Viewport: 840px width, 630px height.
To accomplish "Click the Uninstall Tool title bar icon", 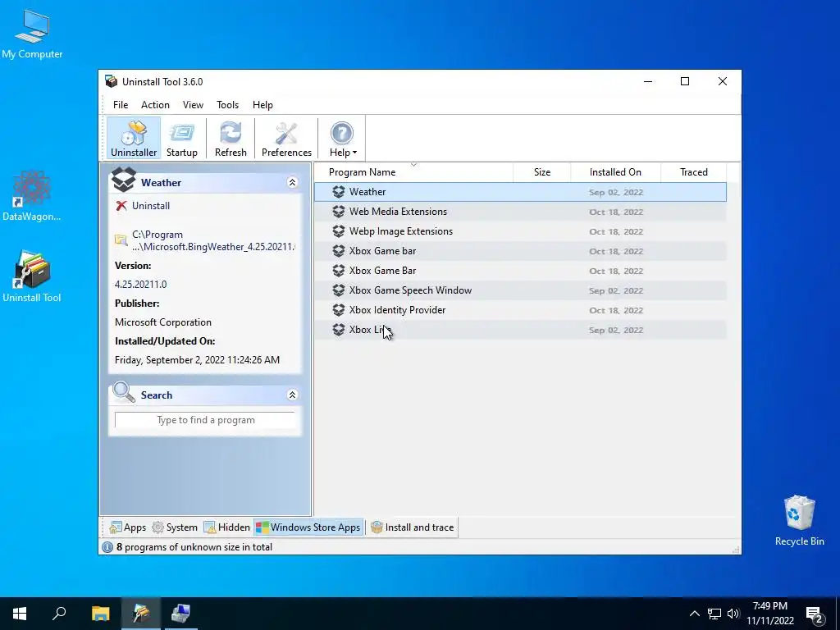I will pos(112,82).
